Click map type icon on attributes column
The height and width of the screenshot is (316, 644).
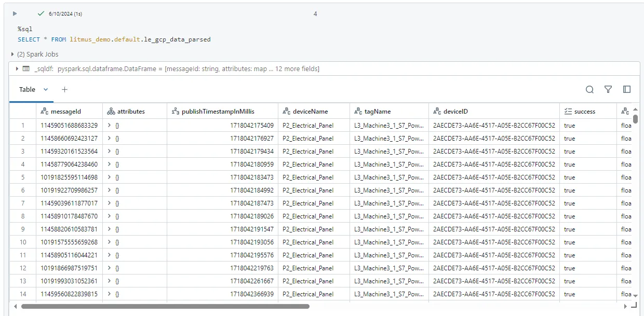111,111
